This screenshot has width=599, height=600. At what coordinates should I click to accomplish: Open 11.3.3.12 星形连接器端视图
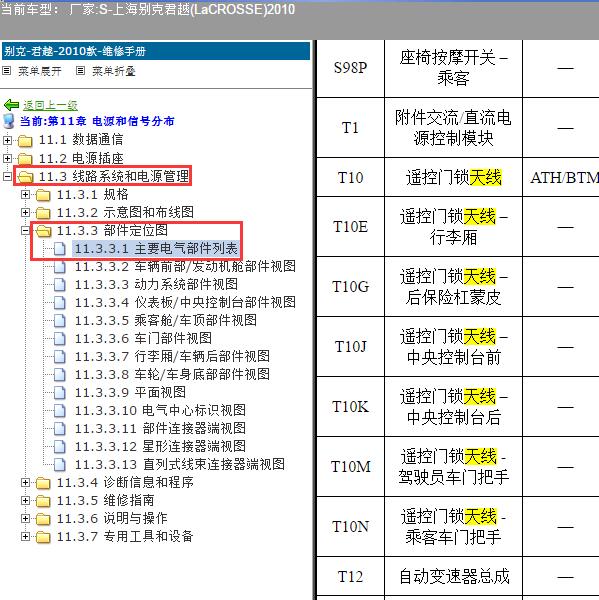pos(160,446)
